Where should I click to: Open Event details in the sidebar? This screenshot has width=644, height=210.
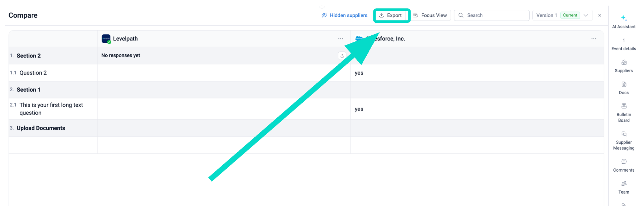click(x=624, y=44)
